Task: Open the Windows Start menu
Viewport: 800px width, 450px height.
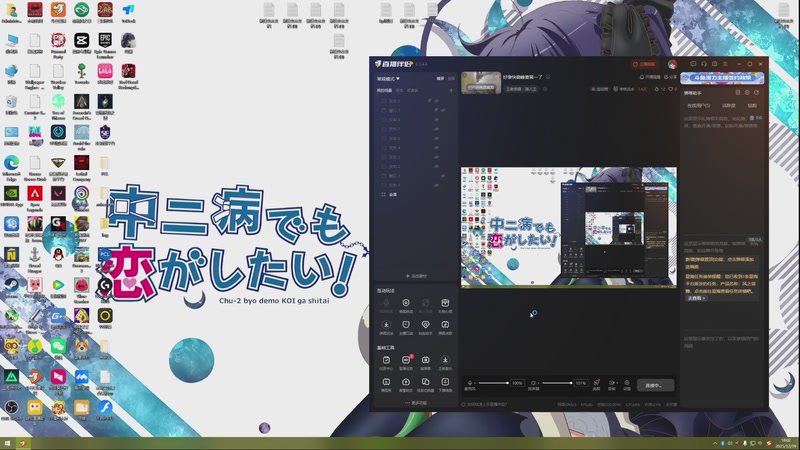Action: (7, 443)
